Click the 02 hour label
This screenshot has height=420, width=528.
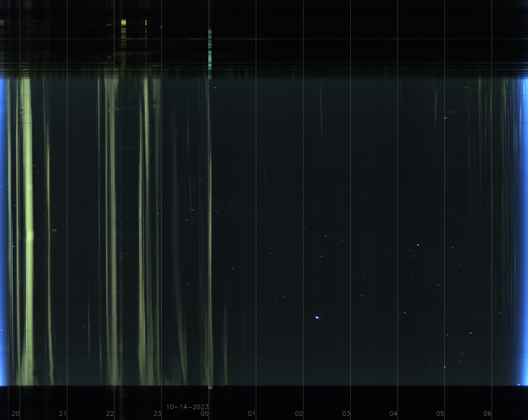pyautogui.click(x=299, y=414)
